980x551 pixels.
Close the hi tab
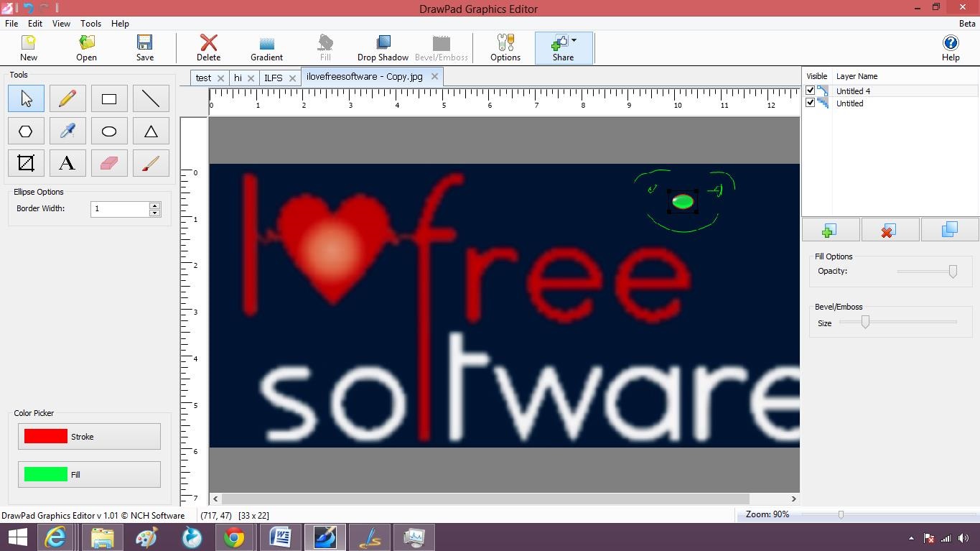[251, 78]
